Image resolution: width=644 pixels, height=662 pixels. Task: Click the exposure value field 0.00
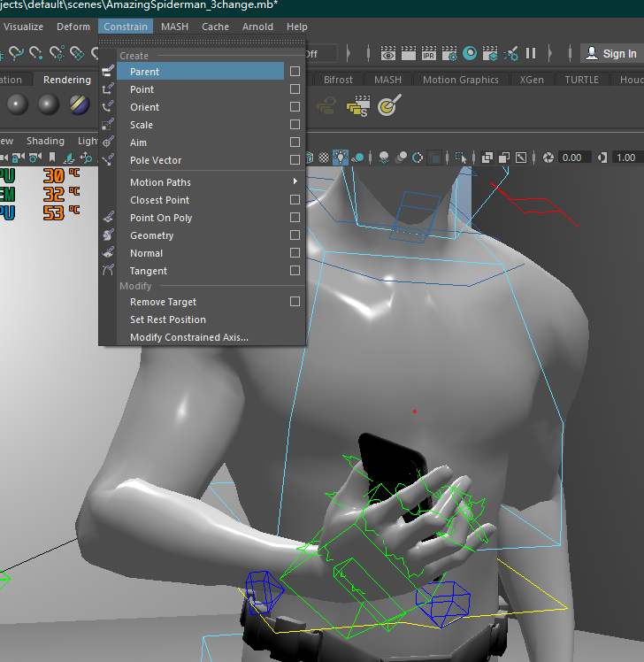coord(574,158)
